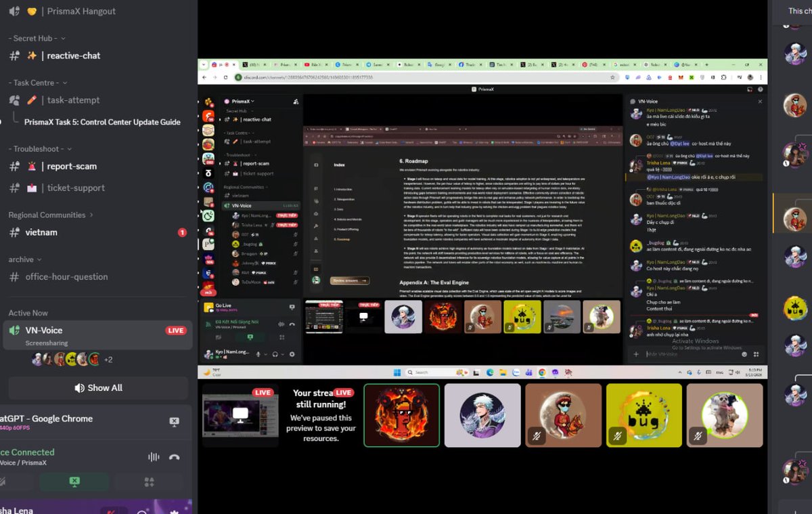This screenshot has height=514, width=812.
Task: Select the paused LIVE stream preview thumbnail
Action: 240,414
